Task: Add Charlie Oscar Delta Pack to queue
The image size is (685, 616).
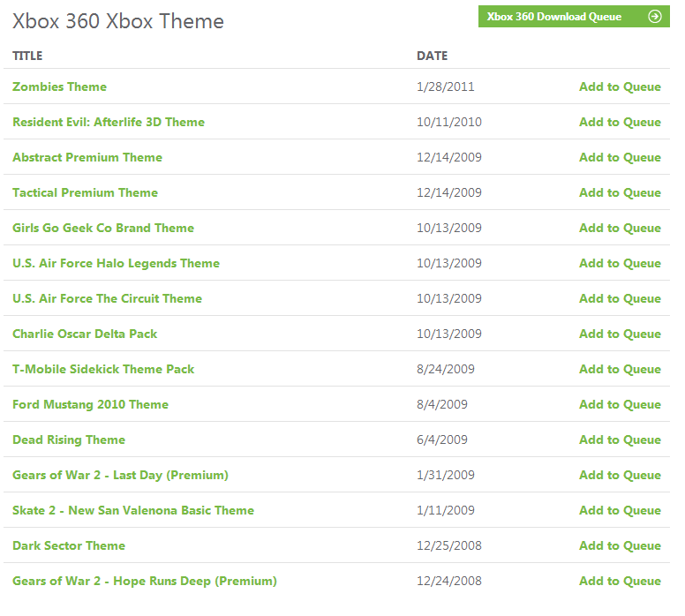Action: tap(620, 334)
